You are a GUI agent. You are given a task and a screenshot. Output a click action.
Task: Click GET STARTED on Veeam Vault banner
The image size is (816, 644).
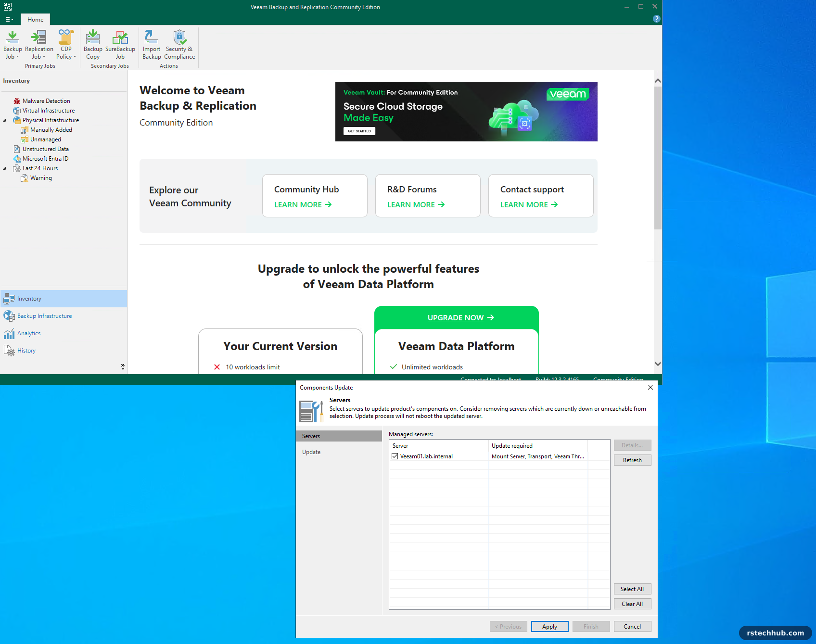point(359,131)
